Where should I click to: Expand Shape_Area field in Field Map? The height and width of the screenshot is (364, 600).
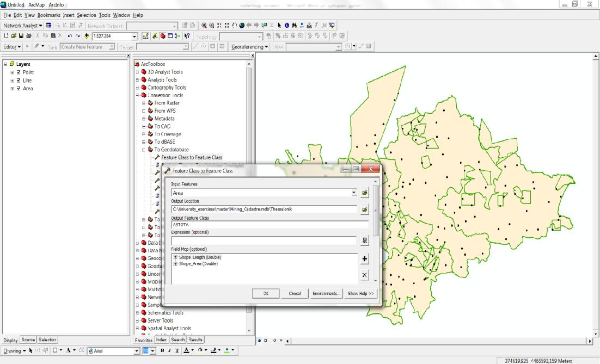tap(175, 264)
